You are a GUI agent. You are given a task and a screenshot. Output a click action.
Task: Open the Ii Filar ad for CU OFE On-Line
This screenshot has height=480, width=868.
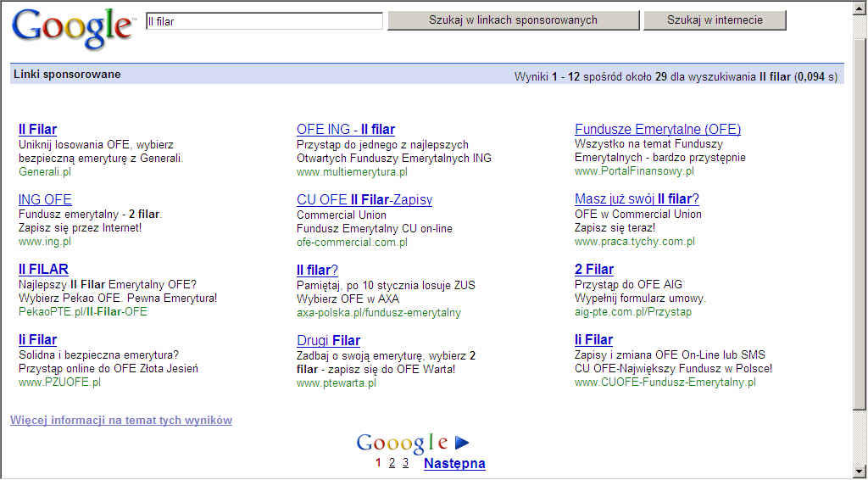point(593,340)
